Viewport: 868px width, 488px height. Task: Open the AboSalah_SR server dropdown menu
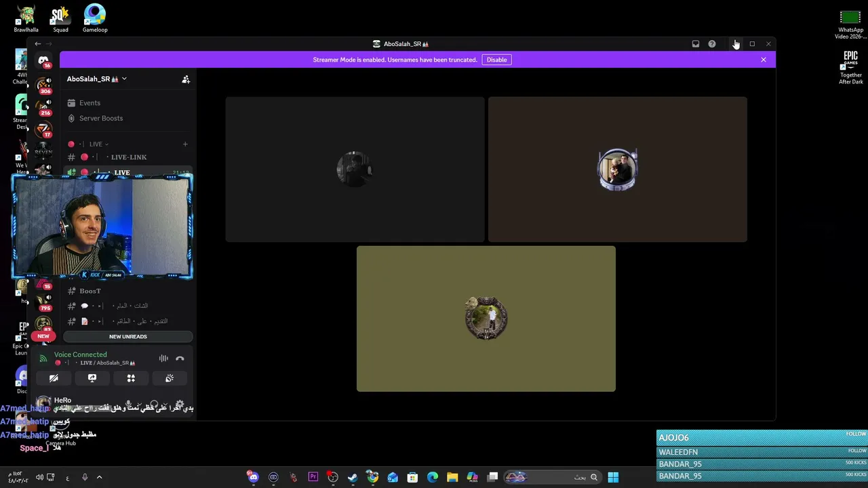[x=96, y=79]
